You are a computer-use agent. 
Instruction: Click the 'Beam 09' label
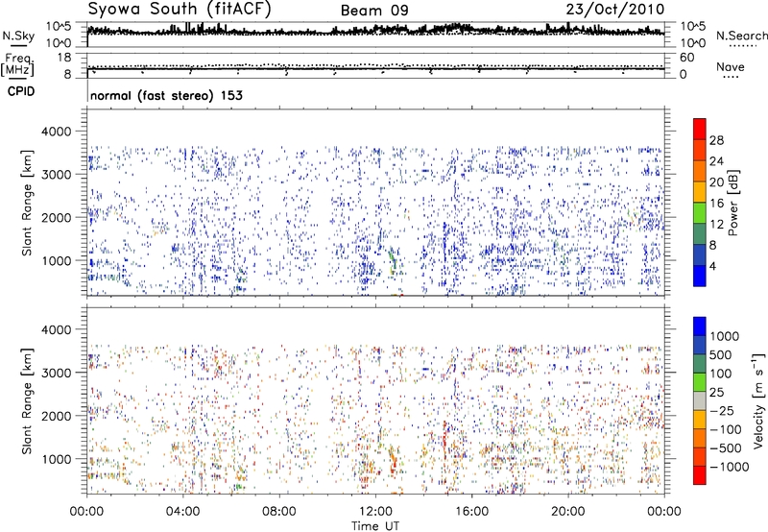click(x=374, y=11)
